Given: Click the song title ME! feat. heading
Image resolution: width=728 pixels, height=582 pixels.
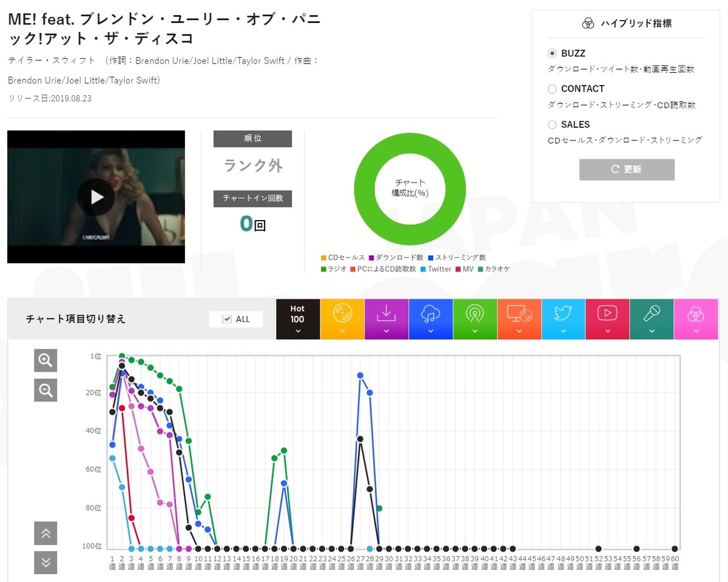Looking at the screenshot, I should pyautogui.click(x=164, y=28).
